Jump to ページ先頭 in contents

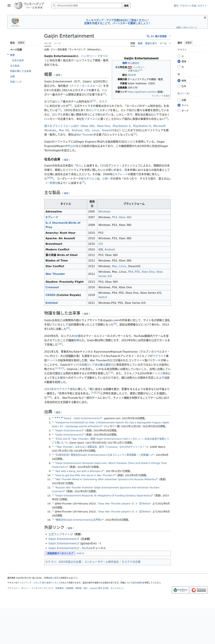(16, 49)
